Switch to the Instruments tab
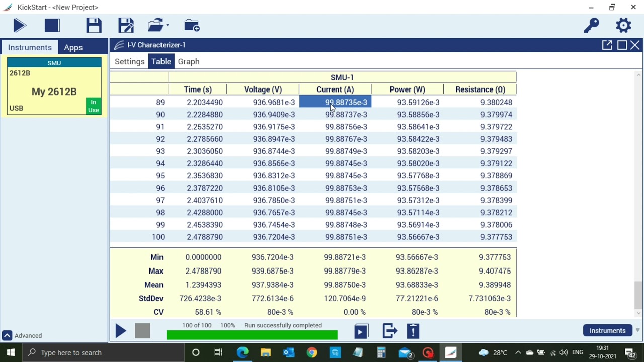The width and height of the screenshot is (644, 362). [30, 47]
